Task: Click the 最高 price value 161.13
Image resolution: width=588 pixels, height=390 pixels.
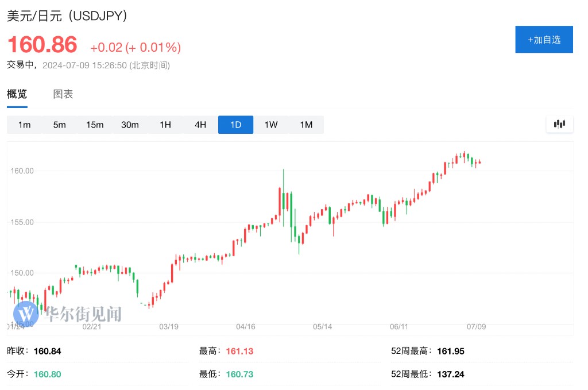Action: point(239,351)
